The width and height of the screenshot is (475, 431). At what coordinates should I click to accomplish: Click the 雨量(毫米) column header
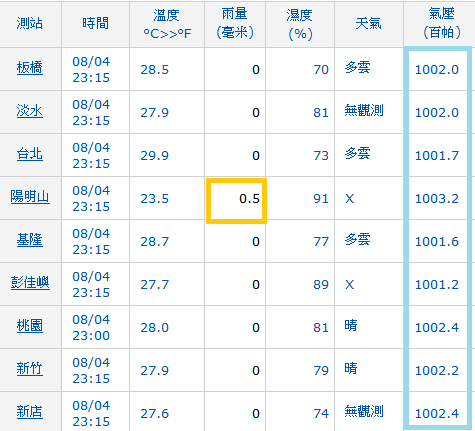[235, 23]
